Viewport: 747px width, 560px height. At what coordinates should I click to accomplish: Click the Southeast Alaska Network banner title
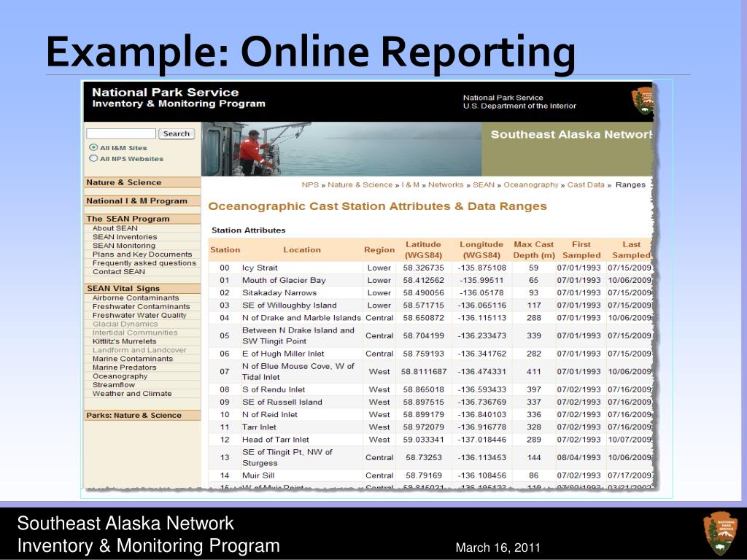(x=570, y=134)
